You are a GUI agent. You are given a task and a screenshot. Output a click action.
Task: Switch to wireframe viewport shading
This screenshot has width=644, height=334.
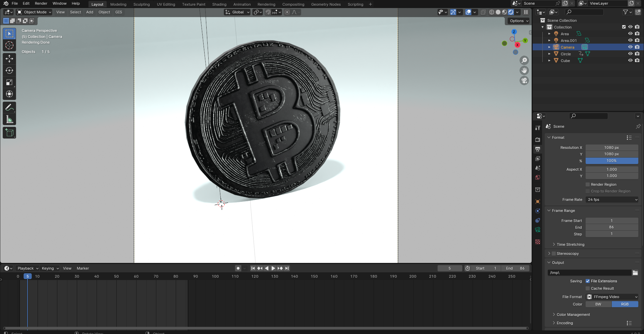[x=492, y=12]
